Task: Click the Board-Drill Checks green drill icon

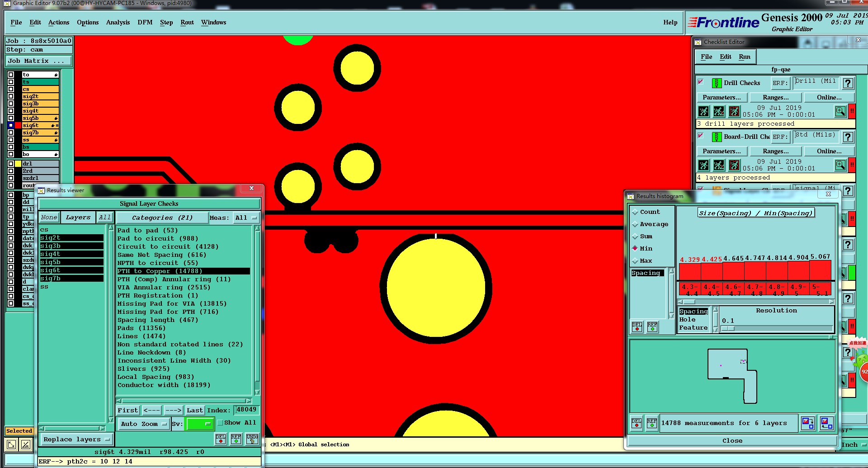Action: tap(717, 137)
